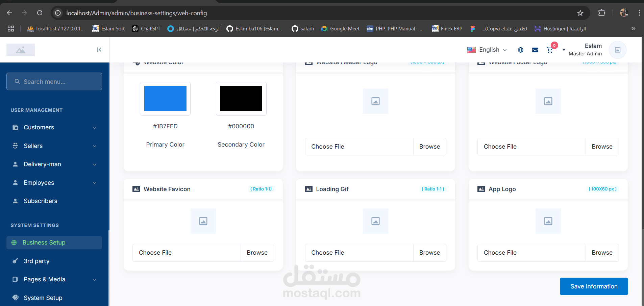Click the #000000 hex color value
Image resolution: width=644 pixels, height=306 pixels.
coord(241,126)
